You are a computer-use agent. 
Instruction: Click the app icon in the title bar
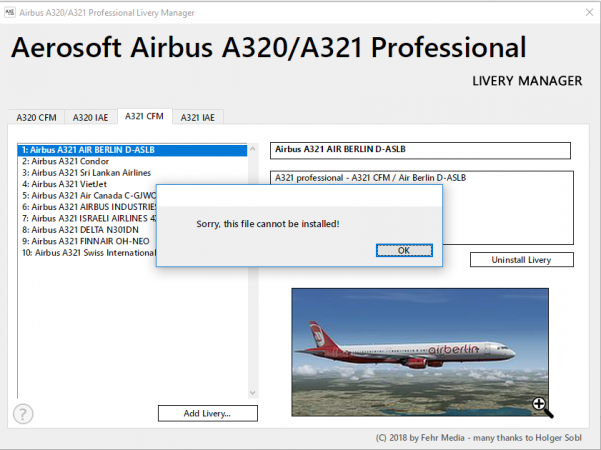coord(9,12)
